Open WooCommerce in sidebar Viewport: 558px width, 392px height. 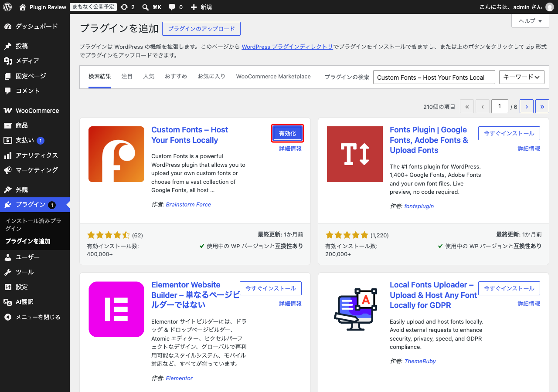pyautogui.click(x=35, y=111)
